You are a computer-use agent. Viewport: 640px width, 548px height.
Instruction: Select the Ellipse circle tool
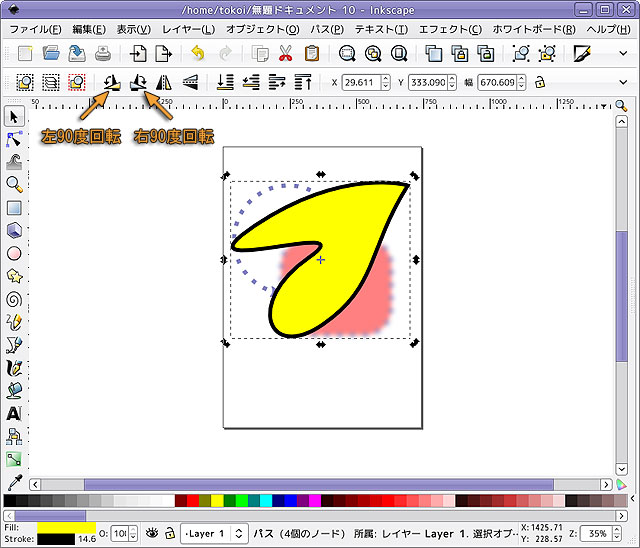[14, 253]
